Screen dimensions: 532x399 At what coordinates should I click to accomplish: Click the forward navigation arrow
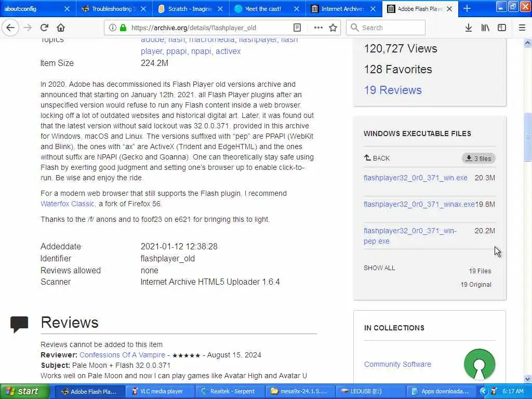point(28,28)
